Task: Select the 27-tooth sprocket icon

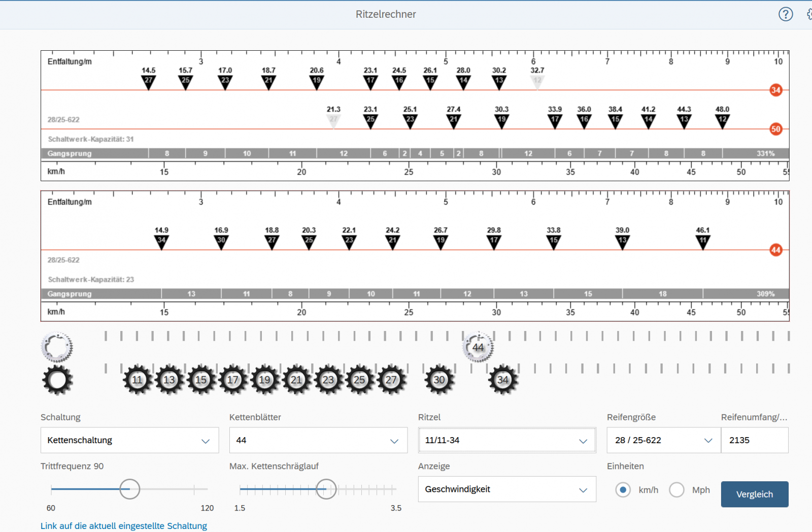Action: [x=391, y=380]
